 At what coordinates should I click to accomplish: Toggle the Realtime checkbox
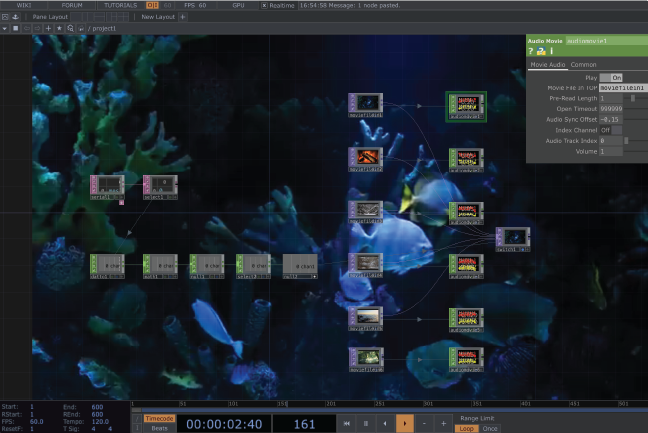click(264, 5)
